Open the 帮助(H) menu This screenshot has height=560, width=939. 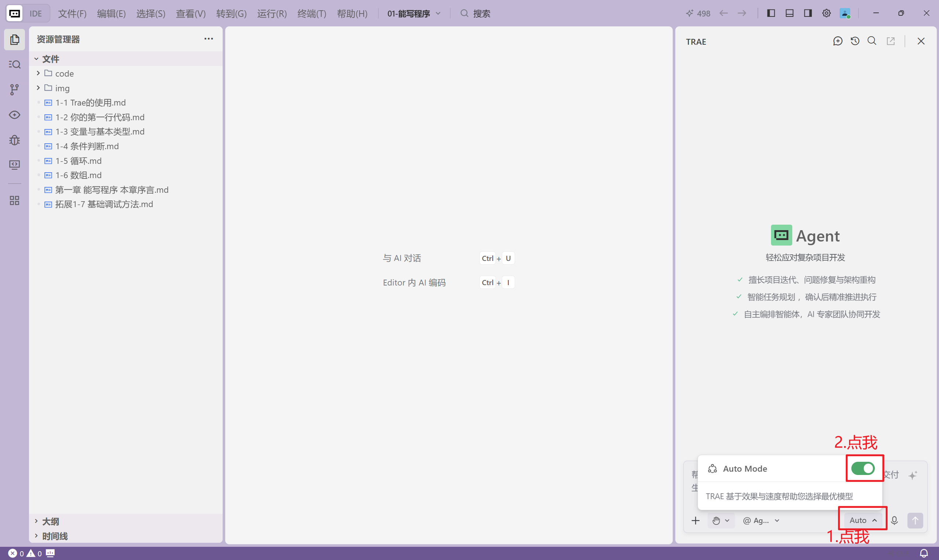pos(352,14)
